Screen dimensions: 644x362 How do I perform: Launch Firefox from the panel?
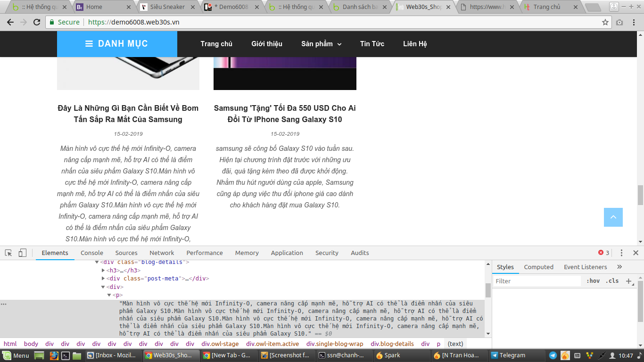[x=54, y=355]
